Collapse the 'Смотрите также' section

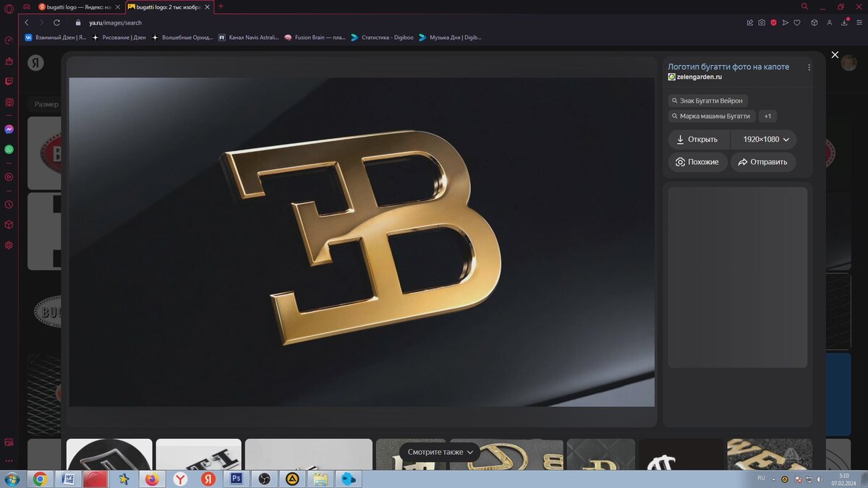(440, 452)
